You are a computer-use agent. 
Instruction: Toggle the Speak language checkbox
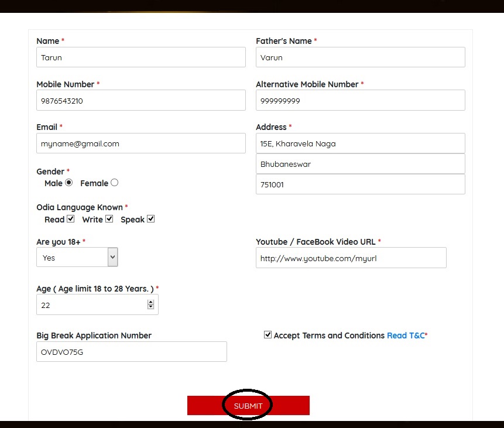tap(150, 219)
